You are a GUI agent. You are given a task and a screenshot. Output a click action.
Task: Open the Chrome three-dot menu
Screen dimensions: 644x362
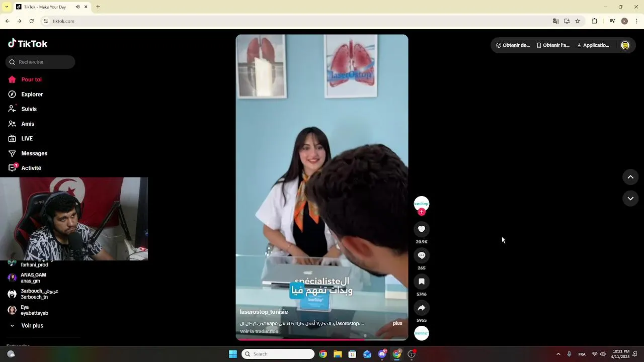637,21
